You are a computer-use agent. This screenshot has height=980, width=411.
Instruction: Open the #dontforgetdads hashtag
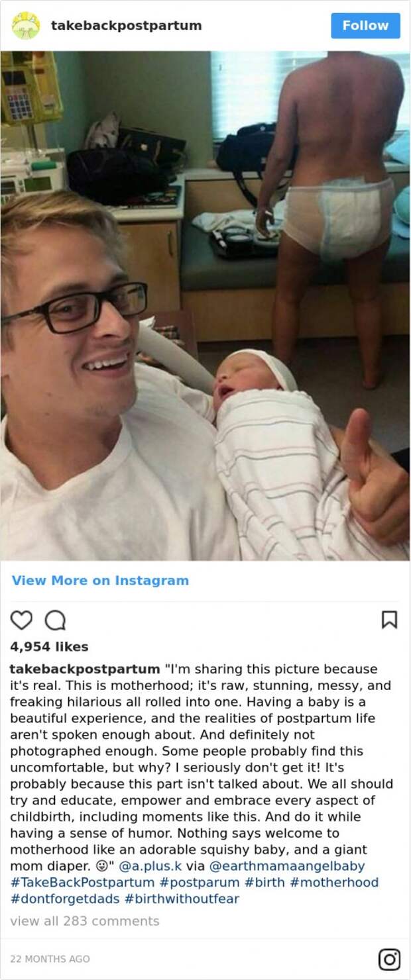pos(65,899)
